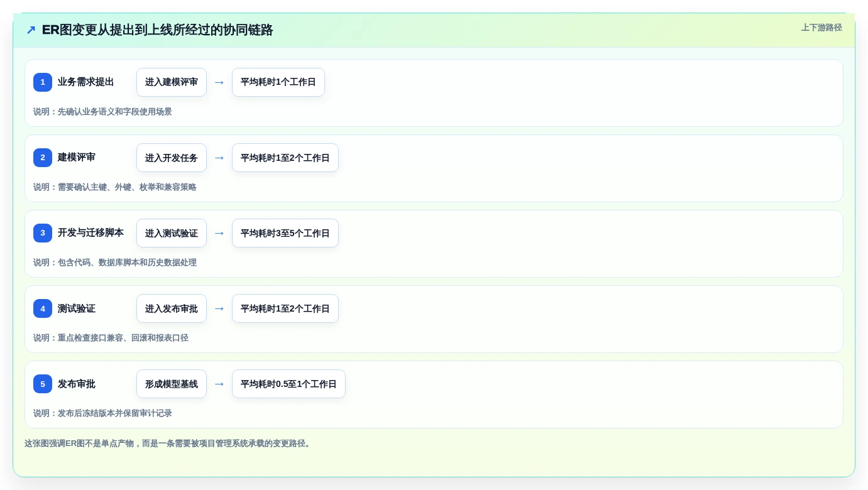868x490 pixels.
Task: Click the title ER图变更从提出到上线所经过的协同链路
Action: pos(157,30)
